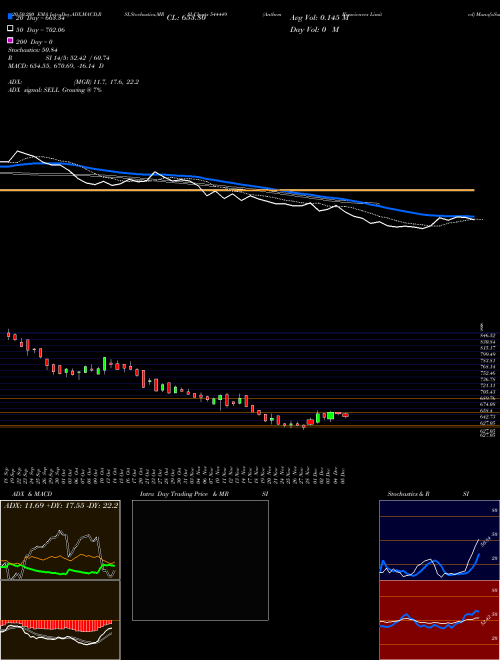
Task: Click the 674.08 price axis label
Action: tap(489, 404)
